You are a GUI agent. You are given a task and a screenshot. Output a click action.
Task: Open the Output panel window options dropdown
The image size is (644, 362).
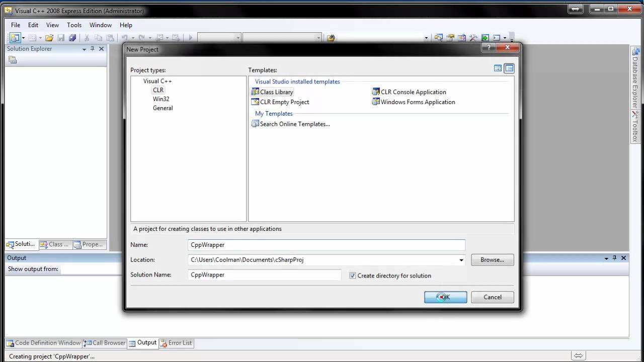pos(606,258)
